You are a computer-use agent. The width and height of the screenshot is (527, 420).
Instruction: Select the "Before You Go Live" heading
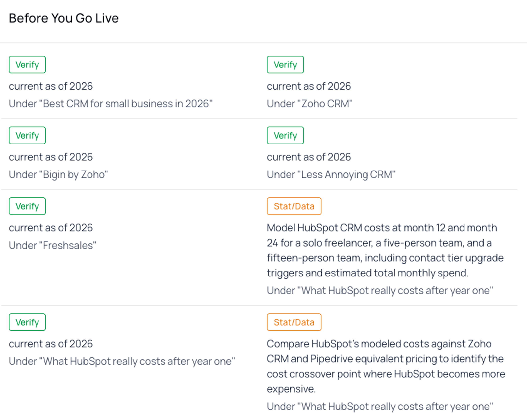(x=63, y=18)
